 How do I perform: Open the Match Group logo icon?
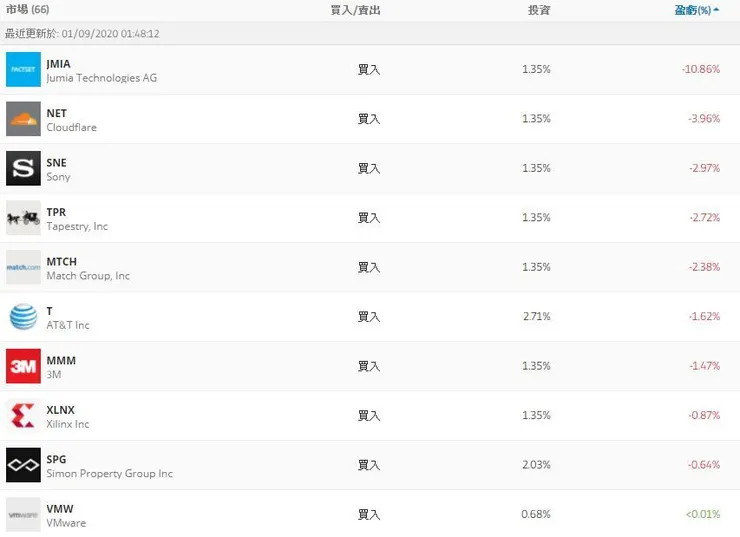pos(23,267)
